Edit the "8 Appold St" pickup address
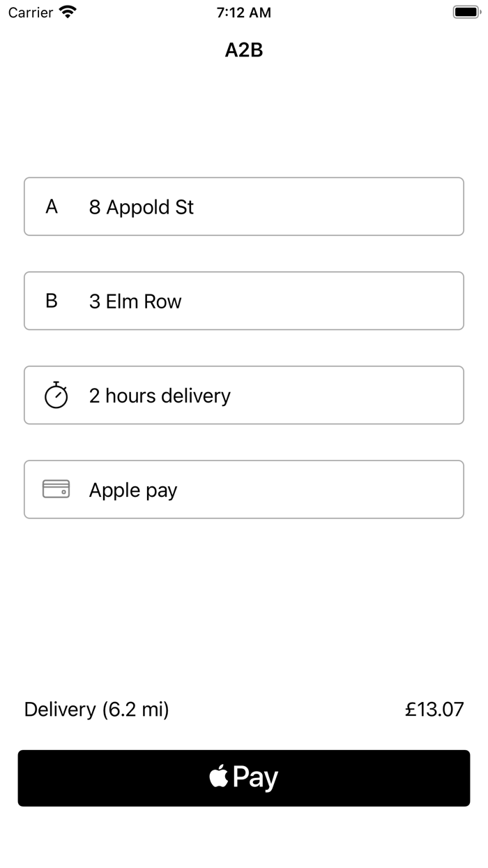Viewport: 488px width, 868px height. [x=142, y=207]
